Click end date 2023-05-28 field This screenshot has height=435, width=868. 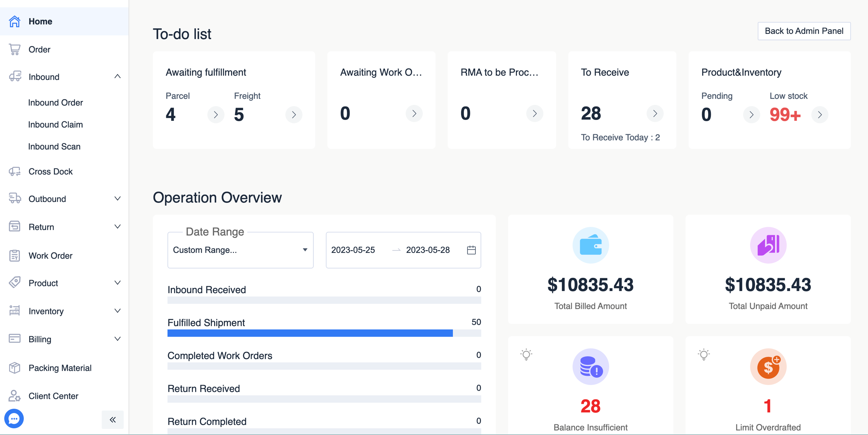428,250
